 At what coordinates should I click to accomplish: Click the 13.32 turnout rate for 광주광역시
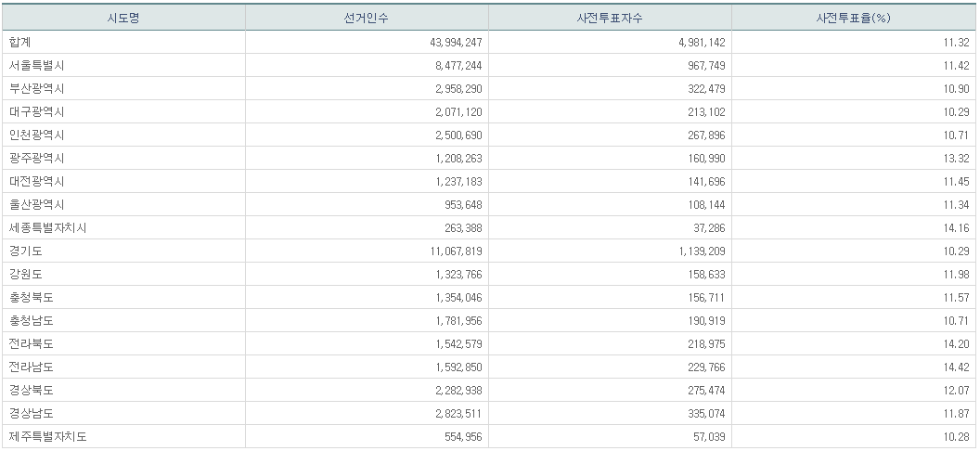click(x=957, y=158)
